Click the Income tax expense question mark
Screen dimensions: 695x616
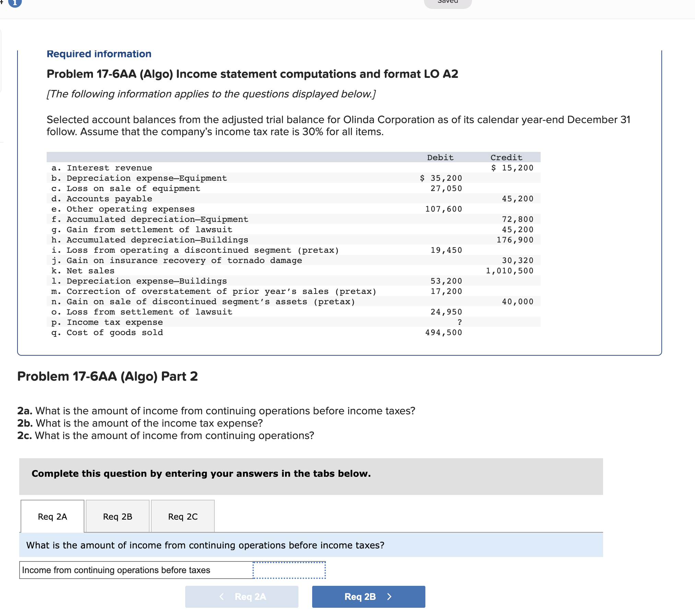pos(460,322)
